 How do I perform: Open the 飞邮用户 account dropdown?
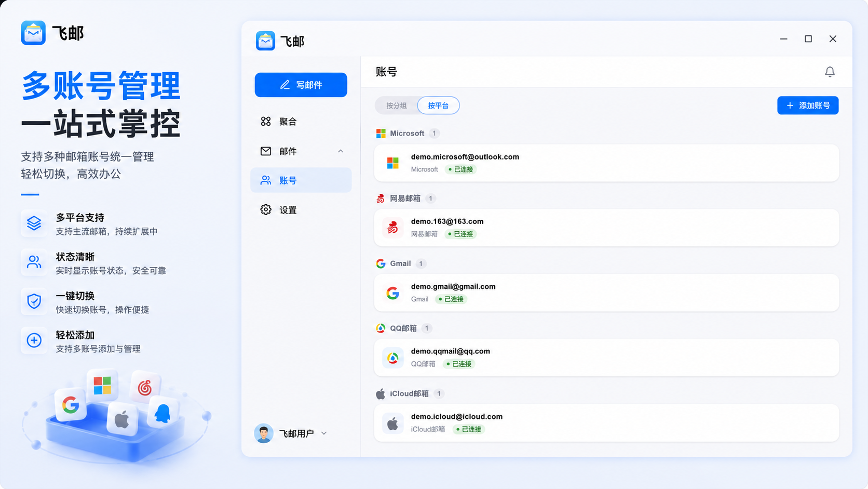(291, 433)
